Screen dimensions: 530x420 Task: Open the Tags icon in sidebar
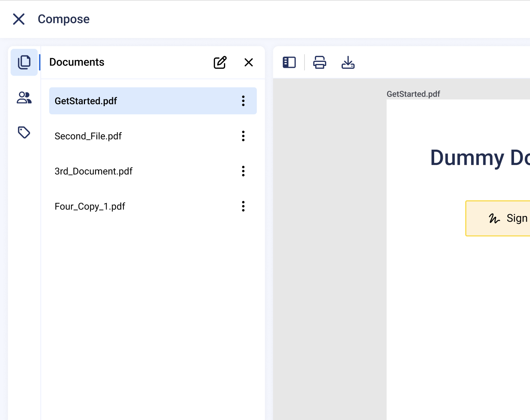tap(24, 132)
